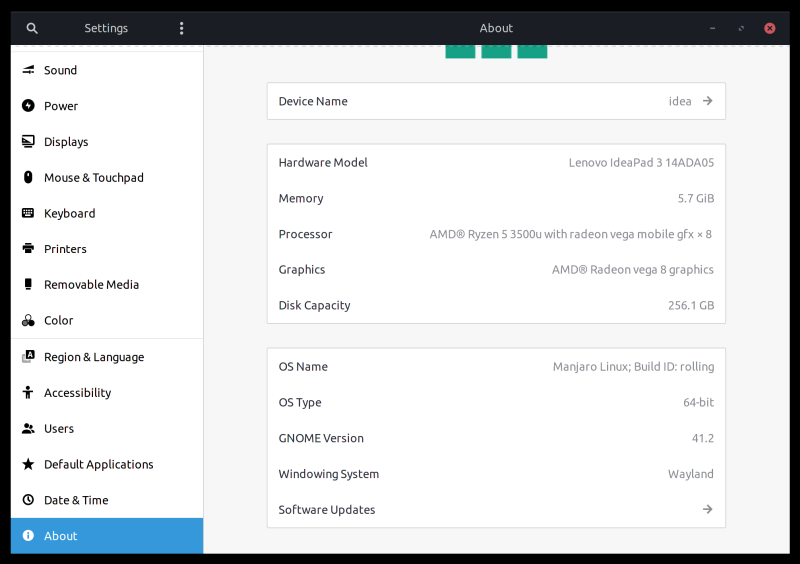Screen dimensions: 800x564
Task: Open Software Updates arrow
Action: coord(707,509)
